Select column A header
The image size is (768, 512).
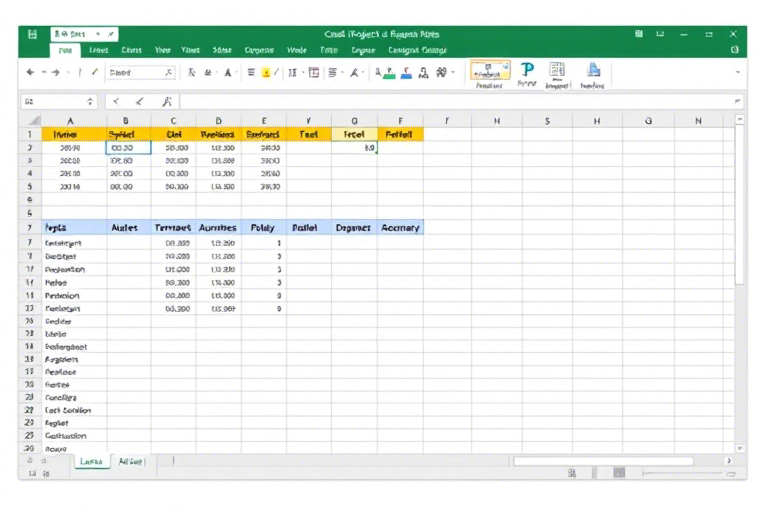[x=71, y=121]
